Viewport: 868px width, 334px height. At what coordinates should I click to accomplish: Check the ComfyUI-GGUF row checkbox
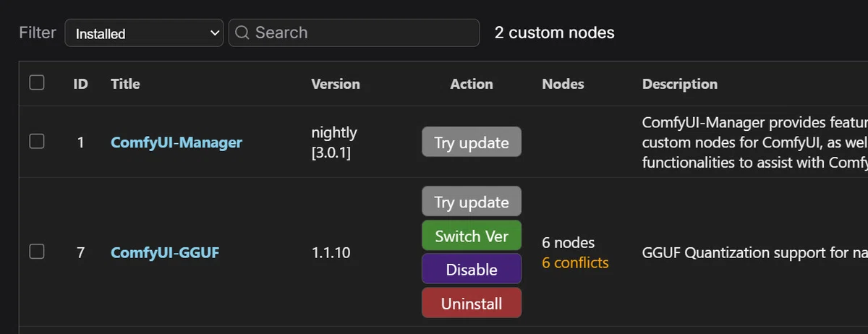[x=37, y=252]
